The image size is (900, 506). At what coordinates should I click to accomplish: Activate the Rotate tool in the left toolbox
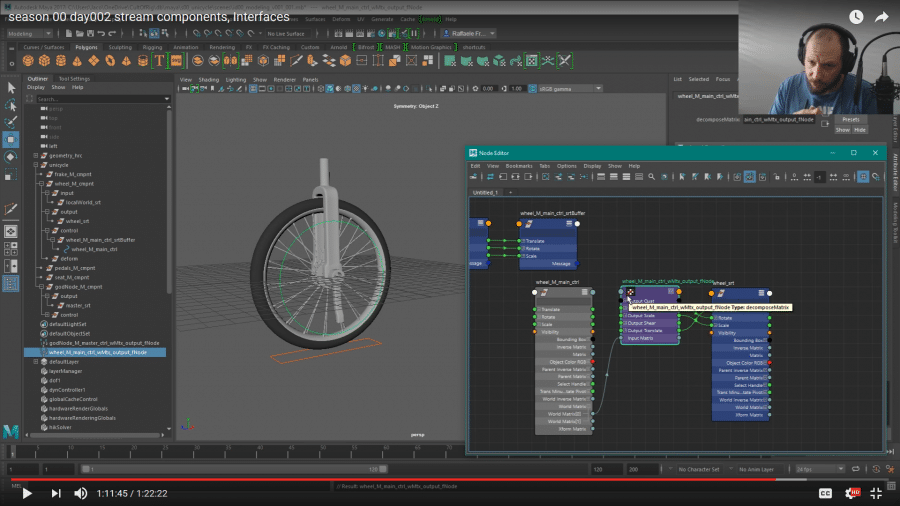11,157
